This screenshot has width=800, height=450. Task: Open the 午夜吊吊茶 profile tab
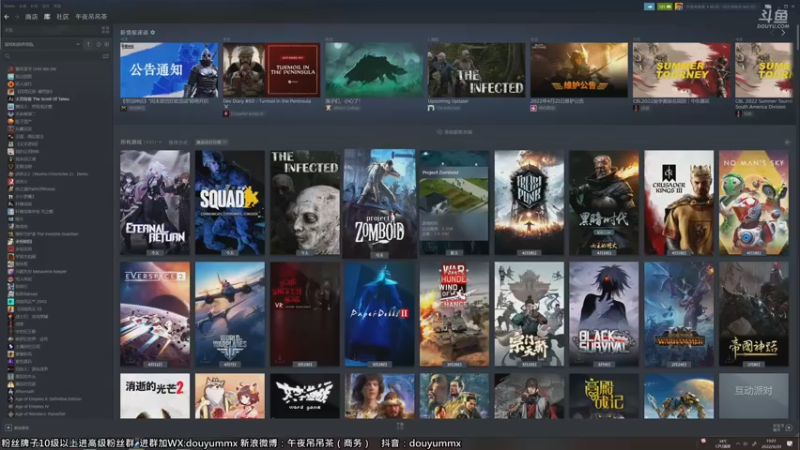[x=91, y=17]
